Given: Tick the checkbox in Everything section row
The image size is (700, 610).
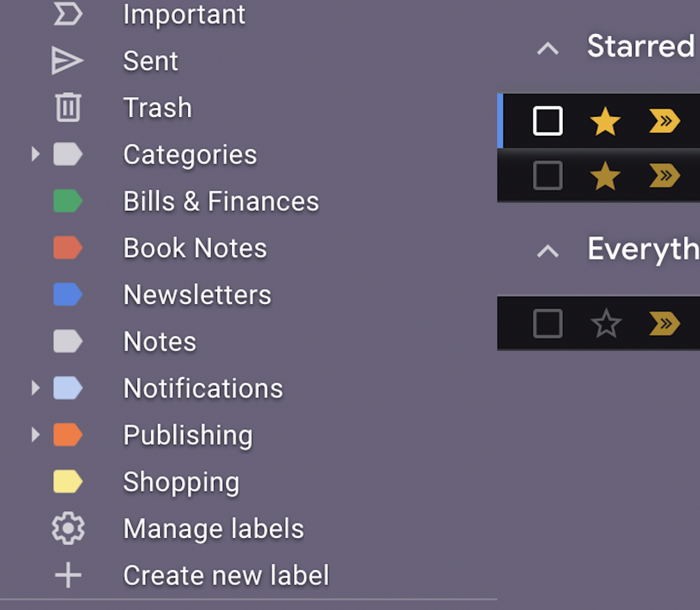Looking at the screenshot, I should tap(548, 324).
